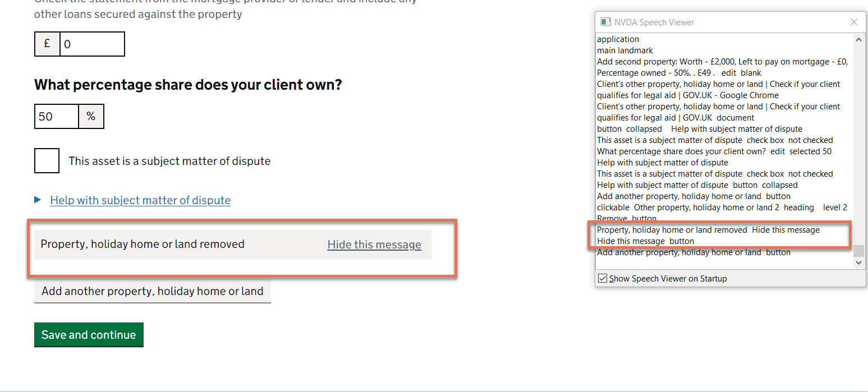Image resolution: width=868 pixels, height=392 pixels.
Task: Click into the percentage share input field
Action: click(56, 116)
